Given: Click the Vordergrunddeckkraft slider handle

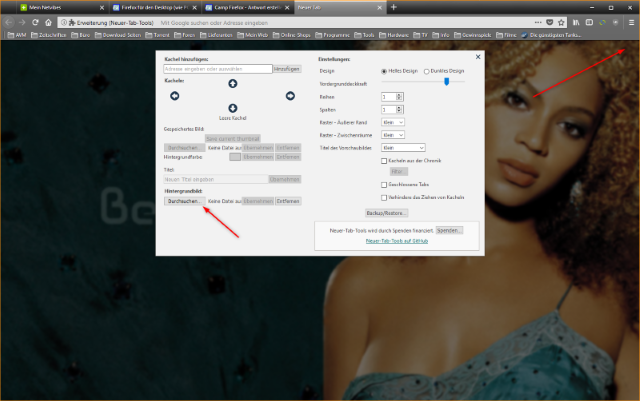Looking at the screenshot, I should (447, 82).
